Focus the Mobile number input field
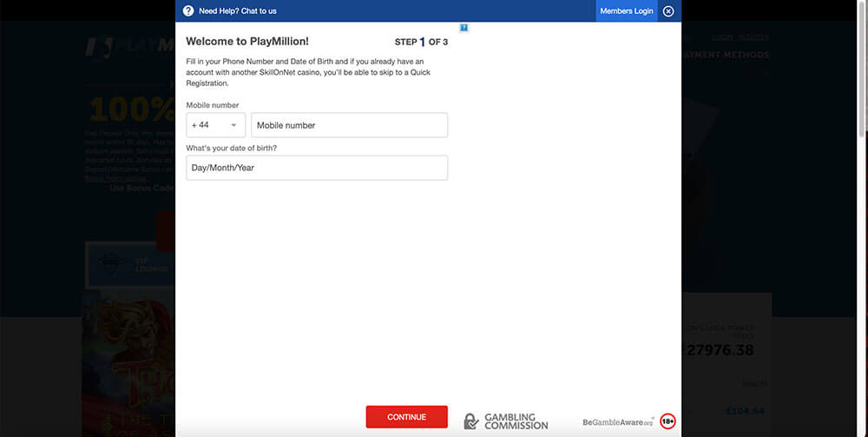Image resolution: width=868 pixels, height=437 pixels. 349,125
